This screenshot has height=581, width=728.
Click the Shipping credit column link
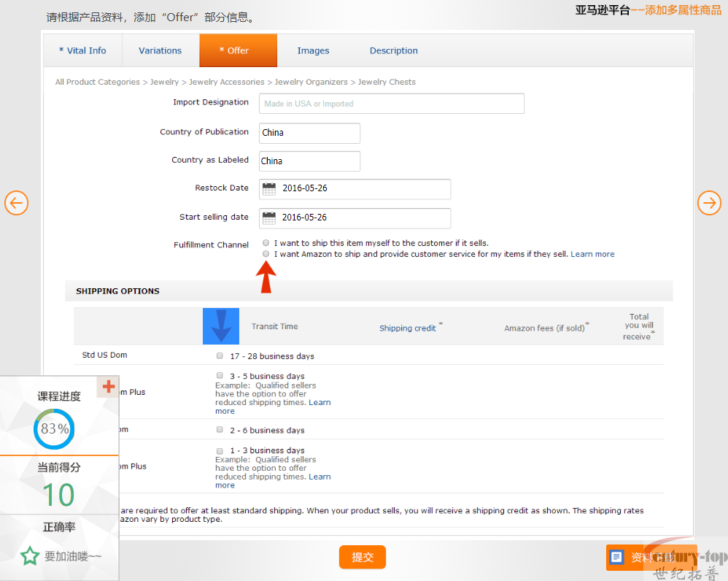click(408, 328)
